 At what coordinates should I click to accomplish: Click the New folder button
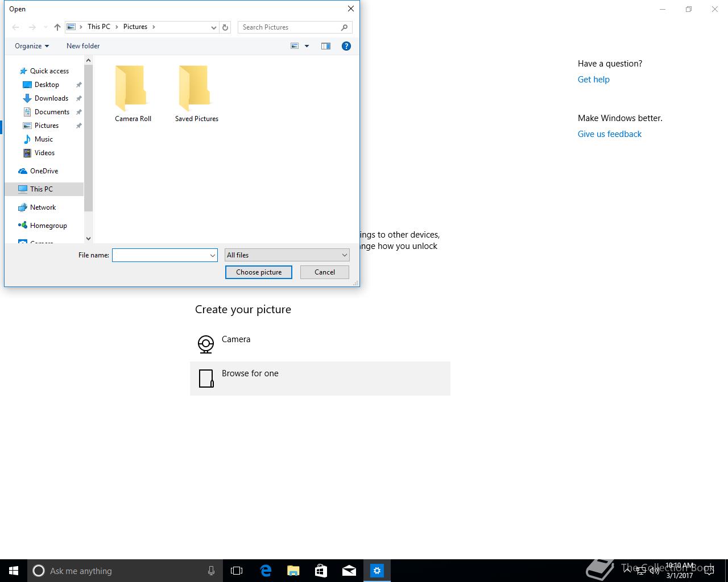click(x=83, y=46)
